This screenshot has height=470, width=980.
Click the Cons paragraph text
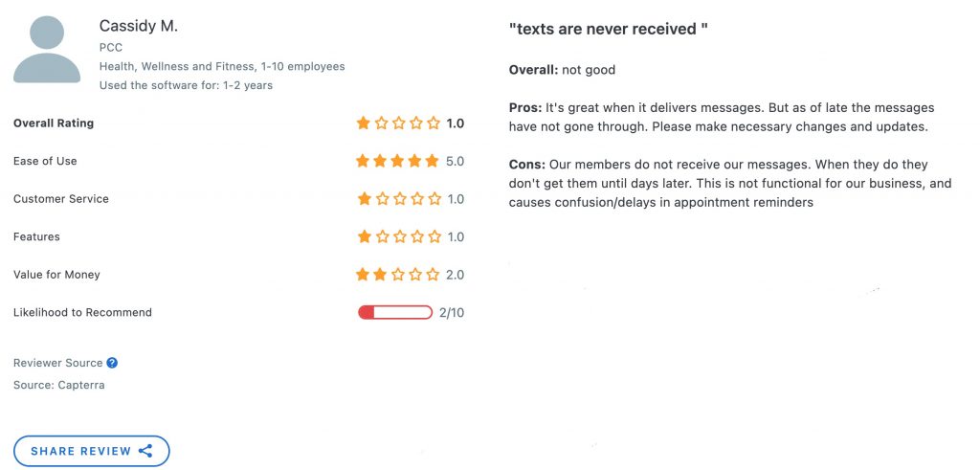click(730, 184)
